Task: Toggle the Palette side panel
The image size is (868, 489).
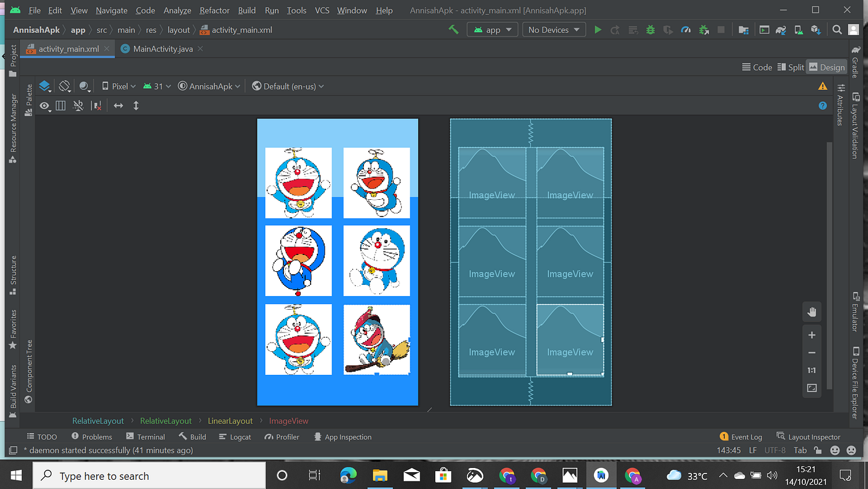Action: coord(29,100)
